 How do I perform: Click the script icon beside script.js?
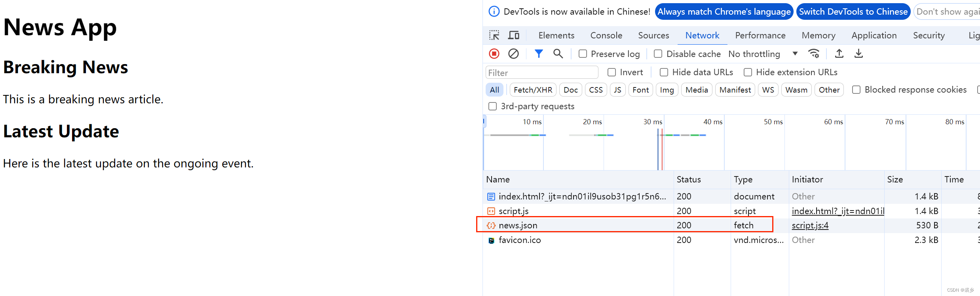coord(491,211)
